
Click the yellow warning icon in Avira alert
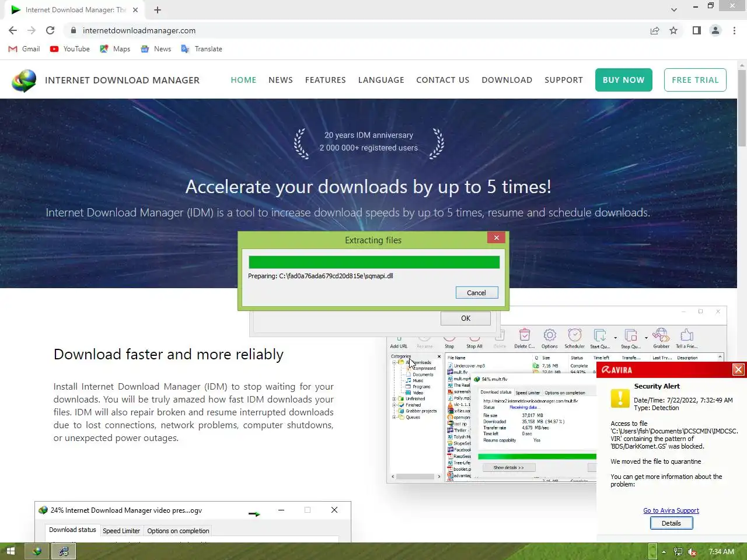[x=620, y=398]
